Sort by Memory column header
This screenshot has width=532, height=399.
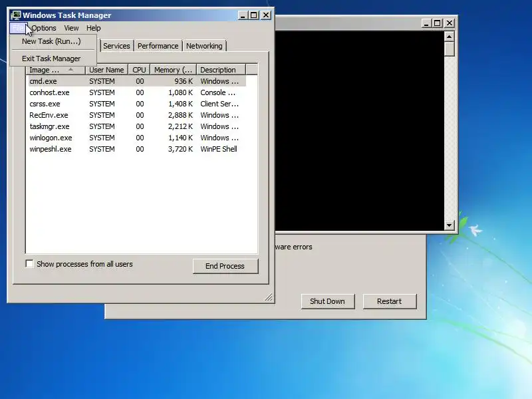click(x=173, y=70)
